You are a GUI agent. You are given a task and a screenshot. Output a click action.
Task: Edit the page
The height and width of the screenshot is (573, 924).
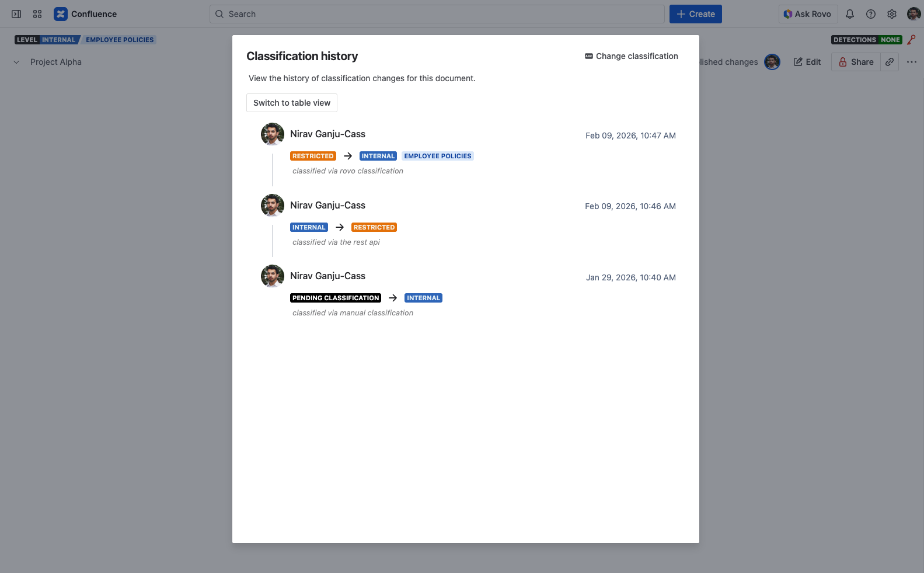click(x=807, y=62)
